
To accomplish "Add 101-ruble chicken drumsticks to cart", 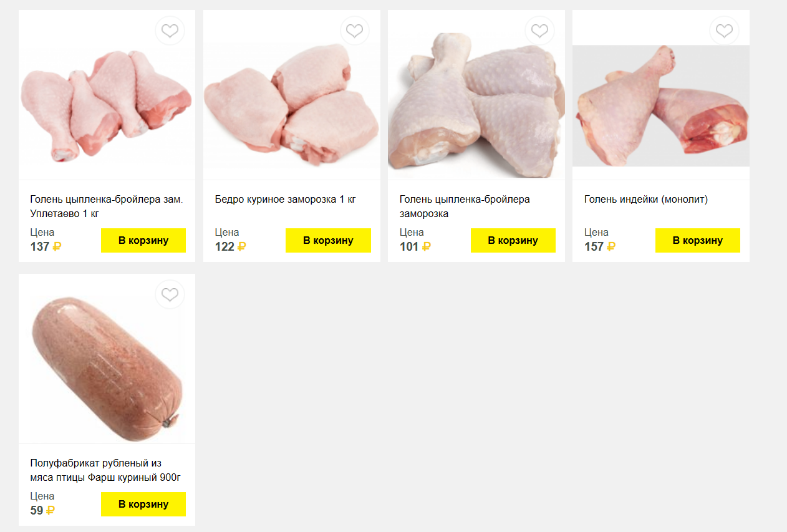I will pyautogui.click(x=513, y=241).
